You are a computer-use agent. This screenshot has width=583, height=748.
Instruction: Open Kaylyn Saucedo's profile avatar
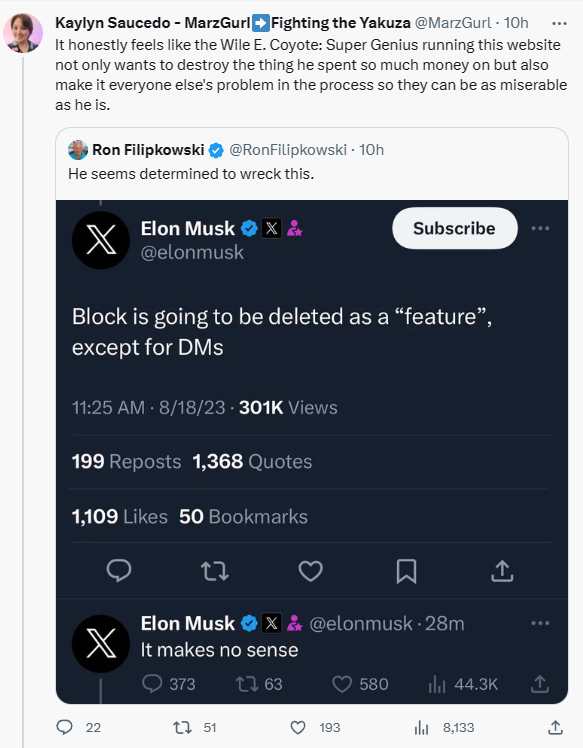click(23, 32)
